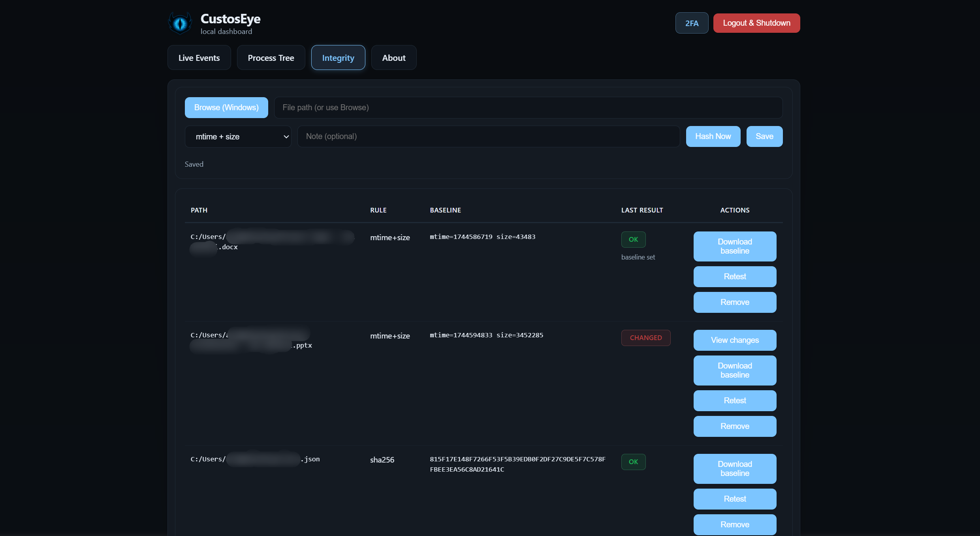This screenshot has height=536, width=980.
Task: Click the CustosEye eye logo icon
Action: pyautogui.click(x=180, y=23)
